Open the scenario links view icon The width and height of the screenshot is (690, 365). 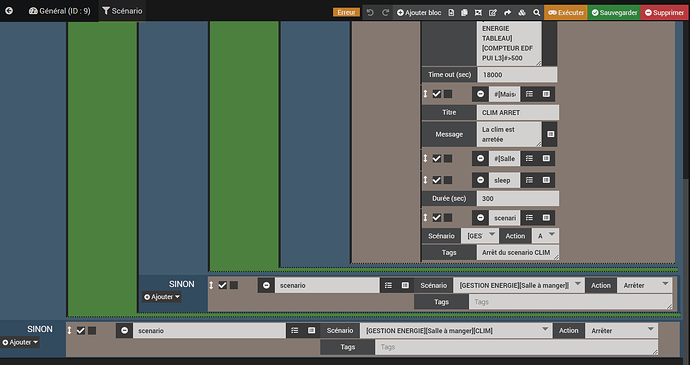coord(478,13)
